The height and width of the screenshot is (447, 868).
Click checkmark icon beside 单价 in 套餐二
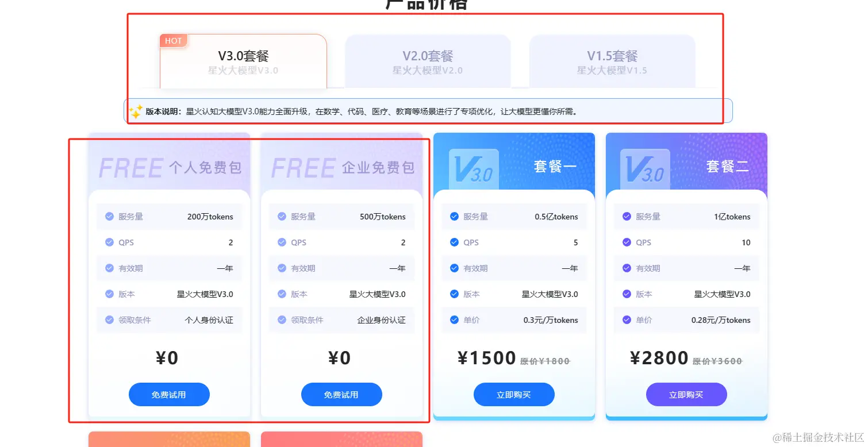627,320
